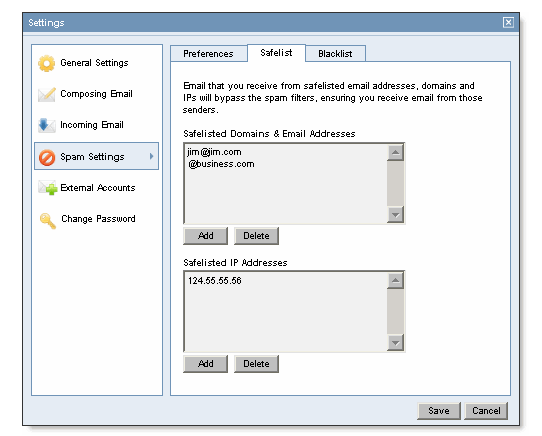The image size is (542, 436).
Task: Select the Safelist tab
Action: (x=276, y=53)
